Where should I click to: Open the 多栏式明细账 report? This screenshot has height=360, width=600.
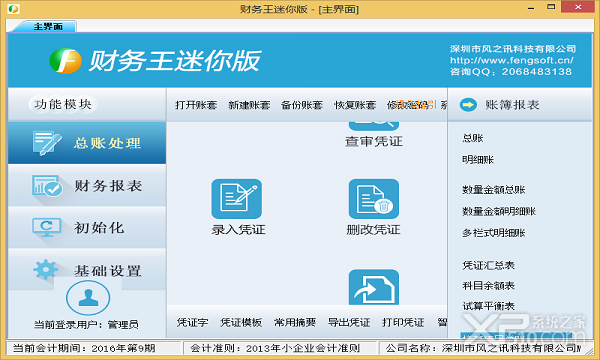coord(494,233)
